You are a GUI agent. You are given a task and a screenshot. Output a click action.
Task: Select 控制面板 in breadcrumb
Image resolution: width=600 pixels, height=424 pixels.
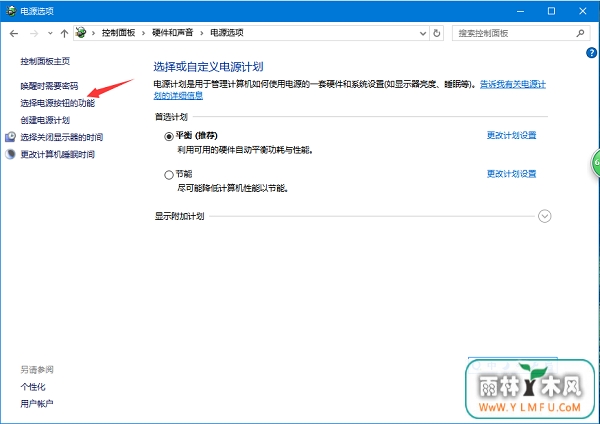[x=118, y=33]
